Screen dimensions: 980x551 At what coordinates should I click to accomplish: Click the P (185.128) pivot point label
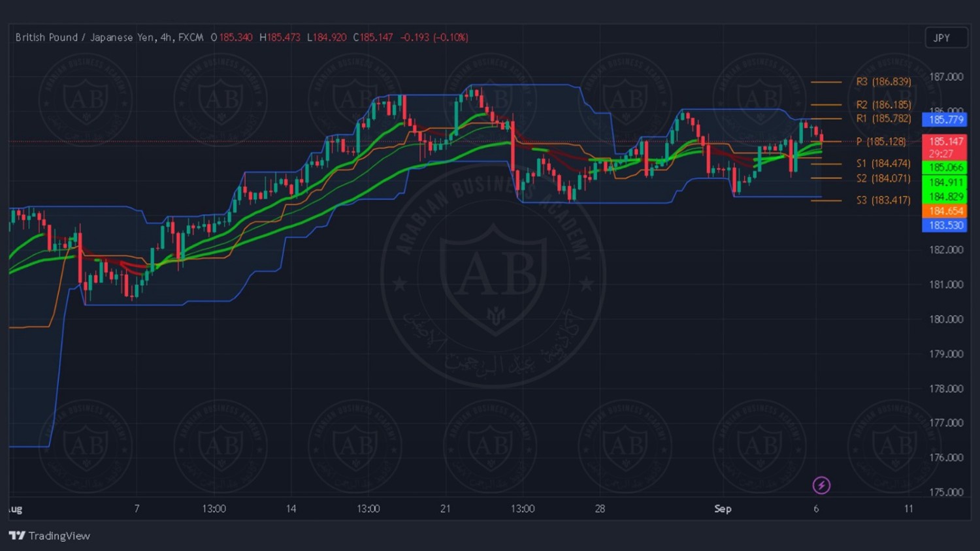tap(881, 142)
